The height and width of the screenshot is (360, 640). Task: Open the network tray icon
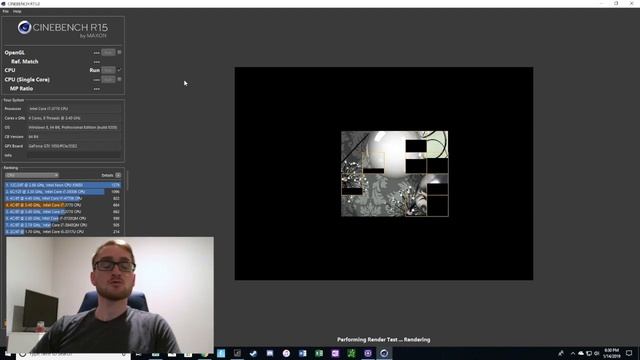(x=589, y=353)
